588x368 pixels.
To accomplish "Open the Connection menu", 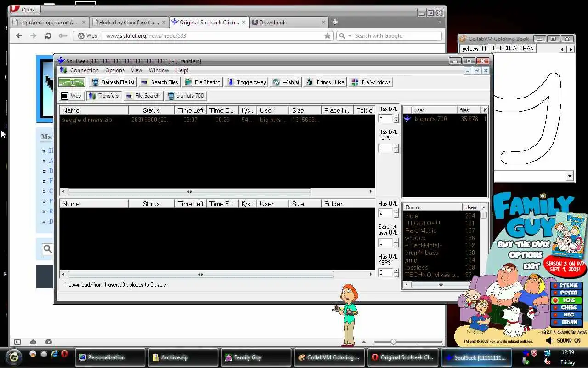I will coord(84,70).
